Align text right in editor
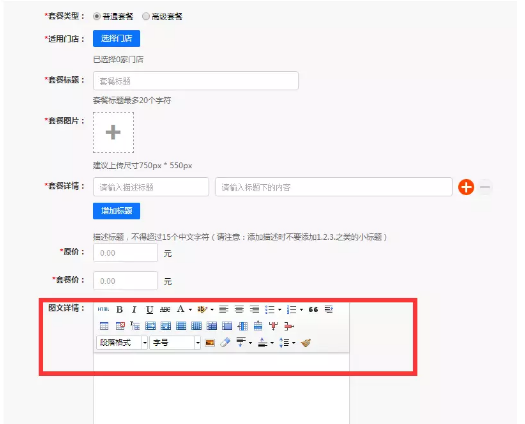 pos(254,309)
